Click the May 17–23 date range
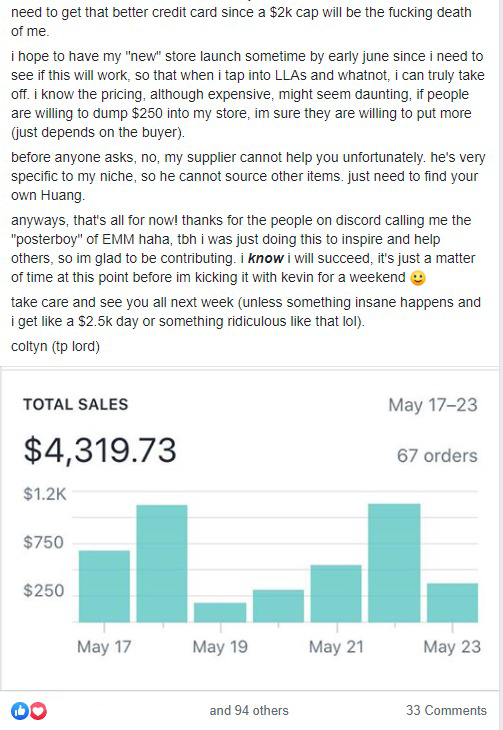Viewport: 503px width, 730px height. (433, 405)
